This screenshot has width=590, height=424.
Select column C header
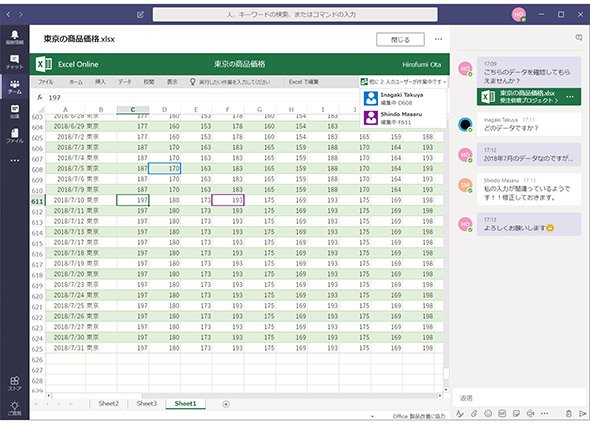pyautogui.click(x=133, y=109)
